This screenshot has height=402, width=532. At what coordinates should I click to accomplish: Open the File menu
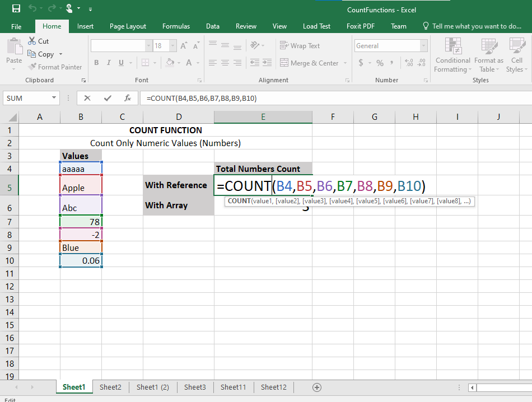[x=16, y=26]
